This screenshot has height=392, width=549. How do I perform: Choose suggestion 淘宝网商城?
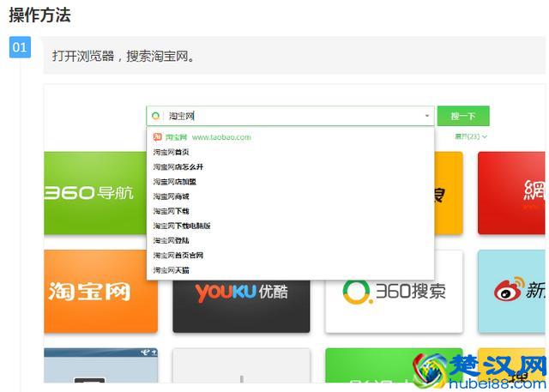[x=290, y=196]
